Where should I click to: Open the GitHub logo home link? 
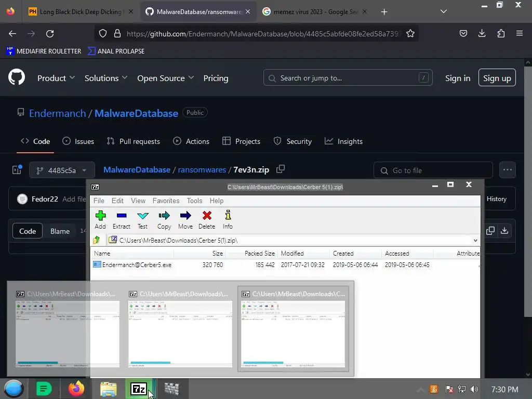click(17, 77)
